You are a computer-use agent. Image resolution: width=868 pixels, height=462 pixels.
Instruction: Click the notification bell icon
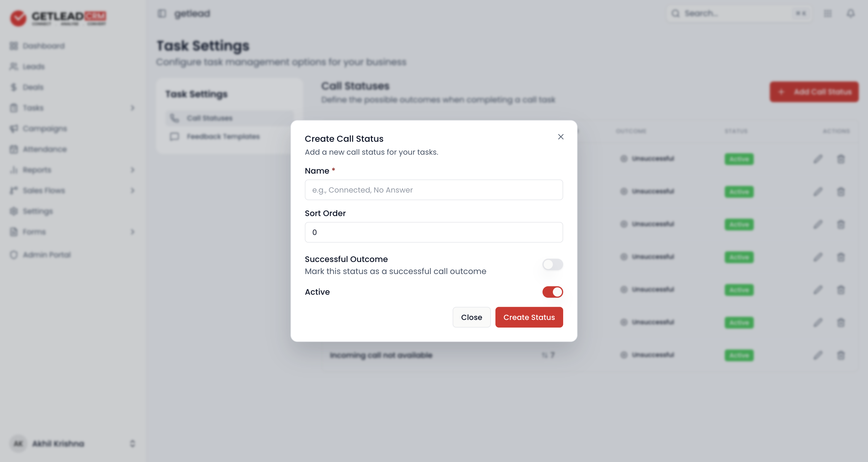pyautogui.click(x=851, y=13)
